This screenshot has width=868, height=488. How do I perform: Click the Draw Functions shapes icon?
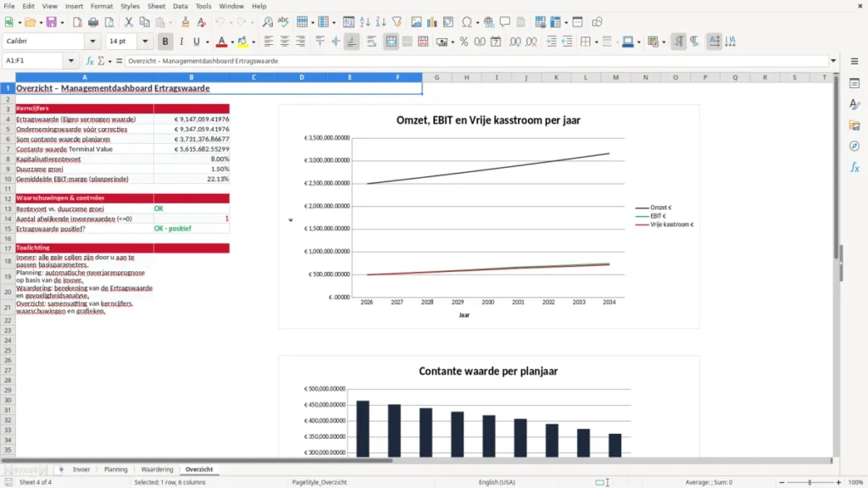(597, 22)
